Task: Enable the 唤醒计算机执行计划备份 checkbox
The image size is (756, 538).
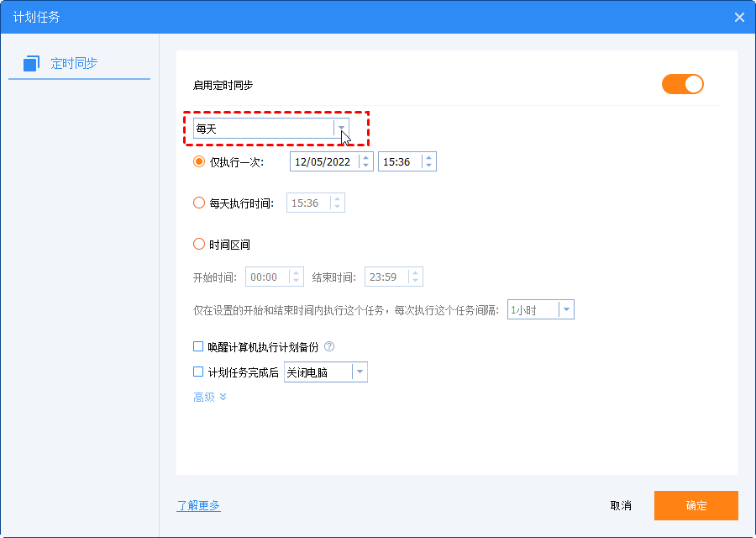Action: [x=198, y=346]
